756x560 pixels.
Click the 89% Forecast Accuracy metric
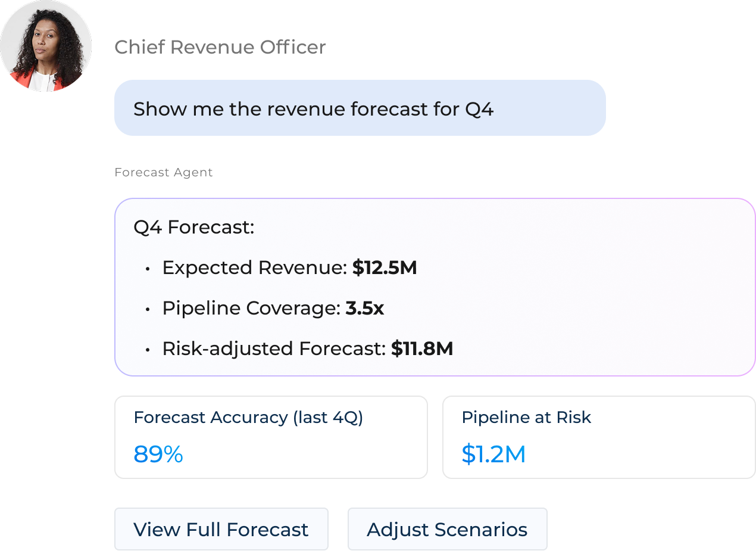tap(158, 455)
